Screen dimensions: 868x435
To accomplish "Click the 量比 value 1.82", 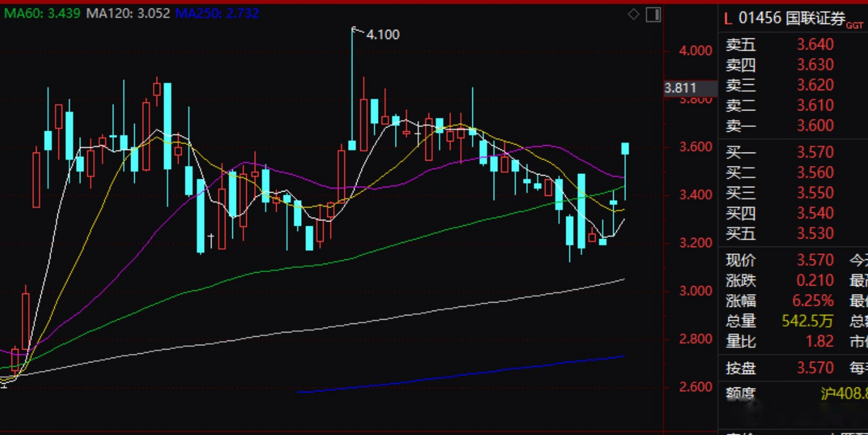I will coord(820,341).
